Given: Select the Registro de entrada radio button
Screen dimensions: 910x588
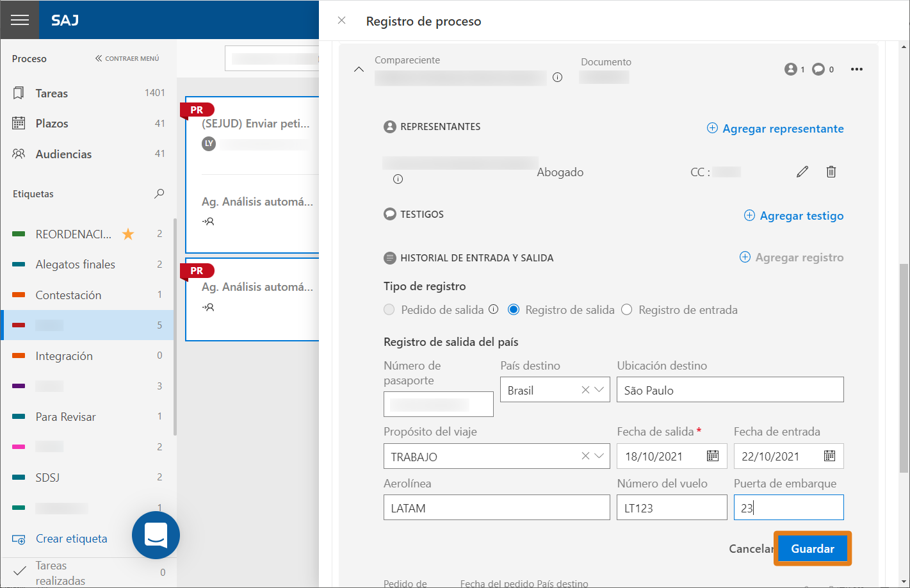Looking at the screenshot, I should [626, 310].
